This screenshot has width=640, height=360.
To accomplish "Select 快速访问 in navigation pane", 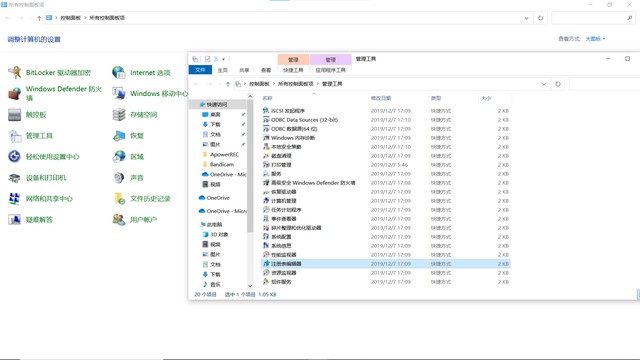I will tap(217, 104).
